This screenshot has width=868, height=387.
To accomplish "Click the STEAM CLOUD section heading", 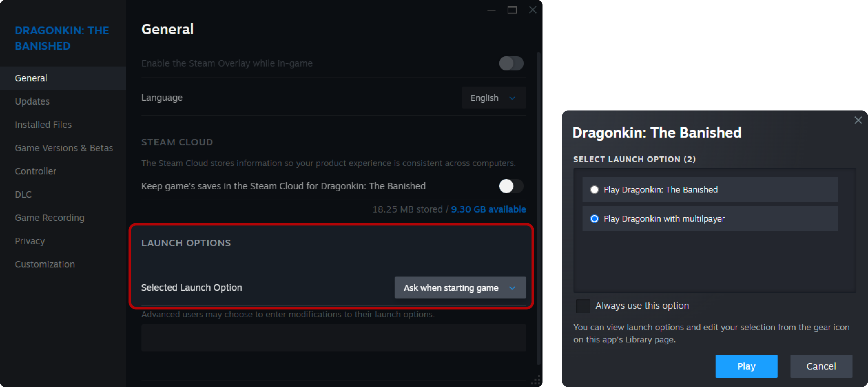I will pyautogui.click(x=177, y=142).
